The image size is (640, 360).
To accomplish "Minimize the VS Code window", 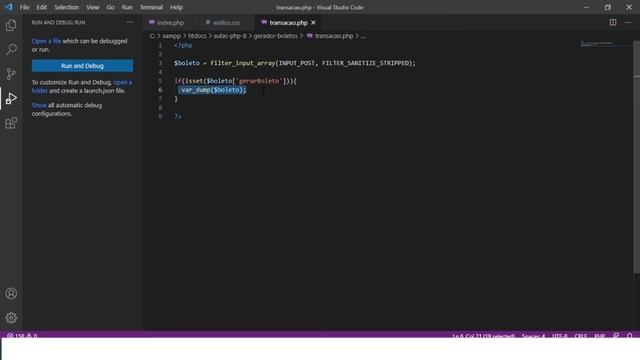I will [x=586, y=7].
